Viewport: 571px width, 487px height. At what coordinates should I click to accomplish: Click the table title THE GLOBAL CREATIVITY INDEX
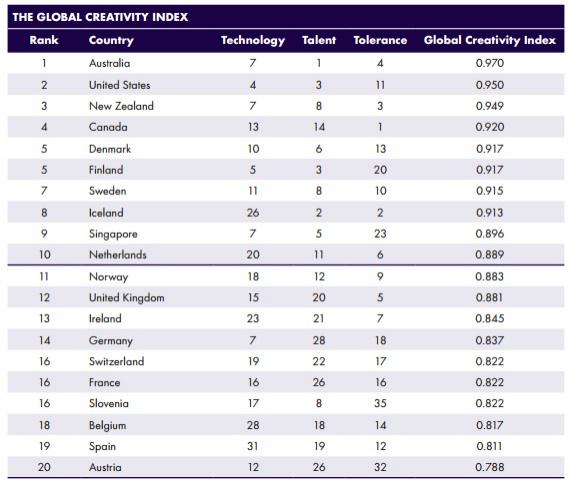click(x=100, y=17)
